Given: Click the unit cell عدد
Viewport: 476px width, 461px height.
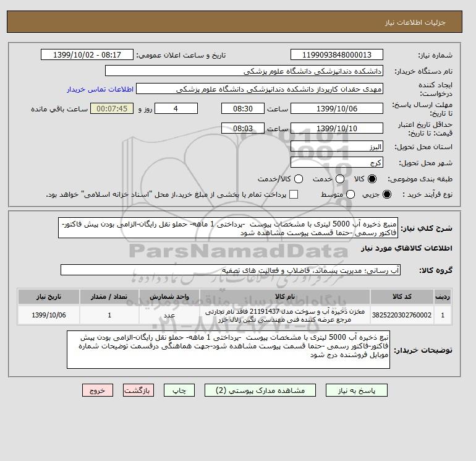Looking at the screenshot, I should (169, 315).
